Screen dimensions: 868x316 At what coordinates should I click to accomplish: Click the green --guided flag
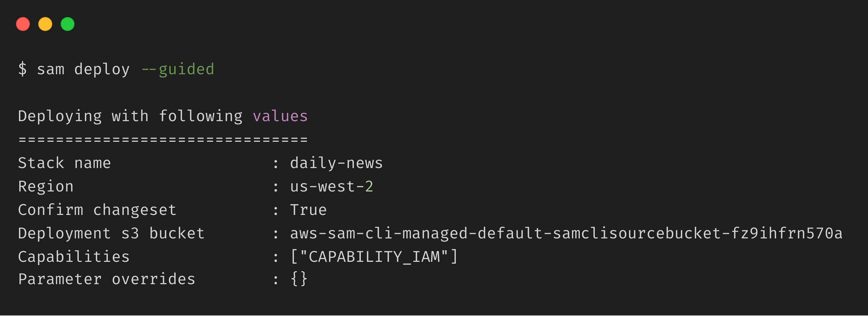point(178,70)
